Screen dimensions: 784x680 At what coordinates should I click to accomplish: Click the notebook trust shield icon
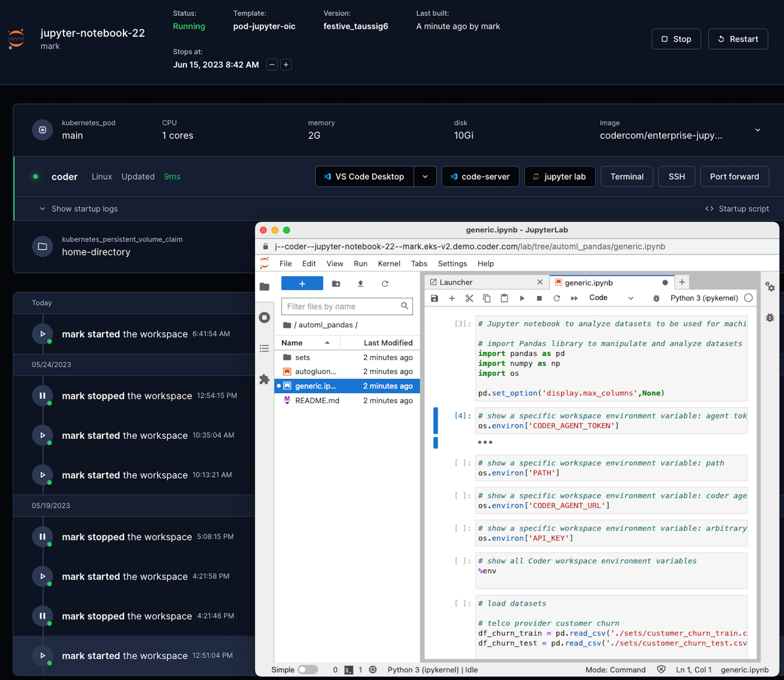pyautogui.click(x=661, y=669)
